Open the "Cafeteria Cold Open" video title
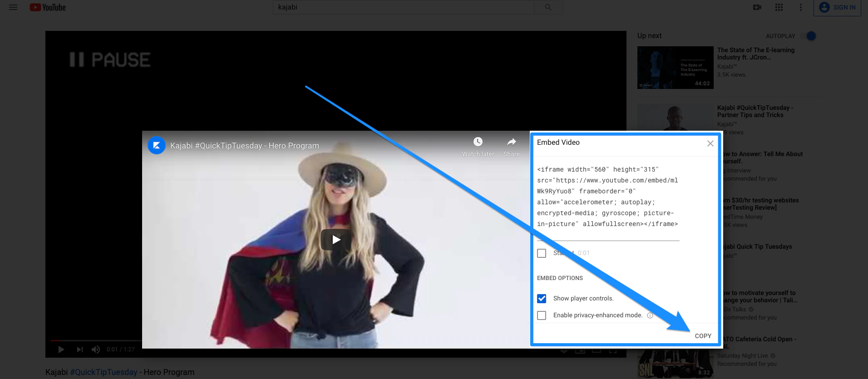 tap(759, 343)
